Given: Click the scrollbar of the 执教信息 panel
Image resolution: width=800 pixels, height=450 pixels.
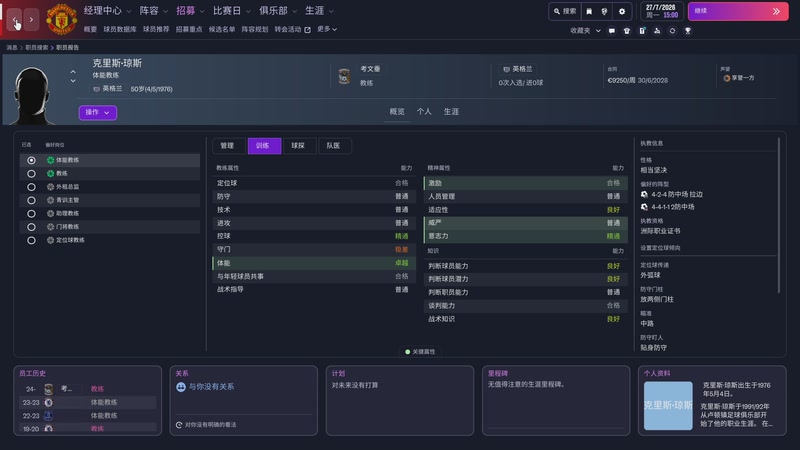Looking at the screenshot, I should pos(779,215).
